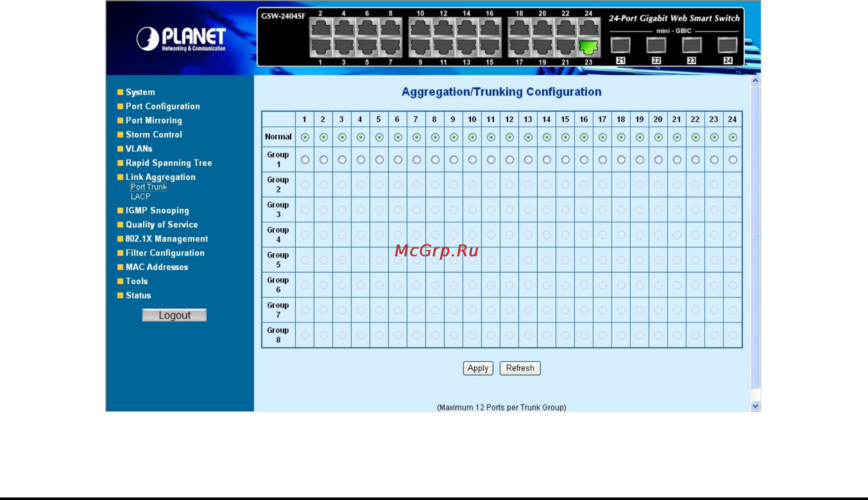Viewport: 868px width, 500px height.
Task: Assign port 1 to Group 1
Action: coord(305,160)
